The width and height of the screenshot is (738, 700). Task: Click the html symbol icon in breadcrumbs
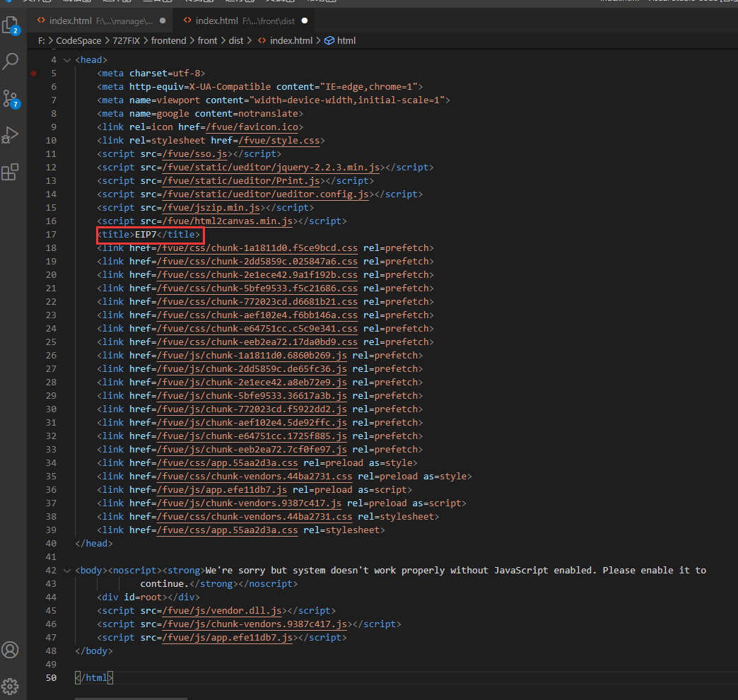click(x=329, y=41)
